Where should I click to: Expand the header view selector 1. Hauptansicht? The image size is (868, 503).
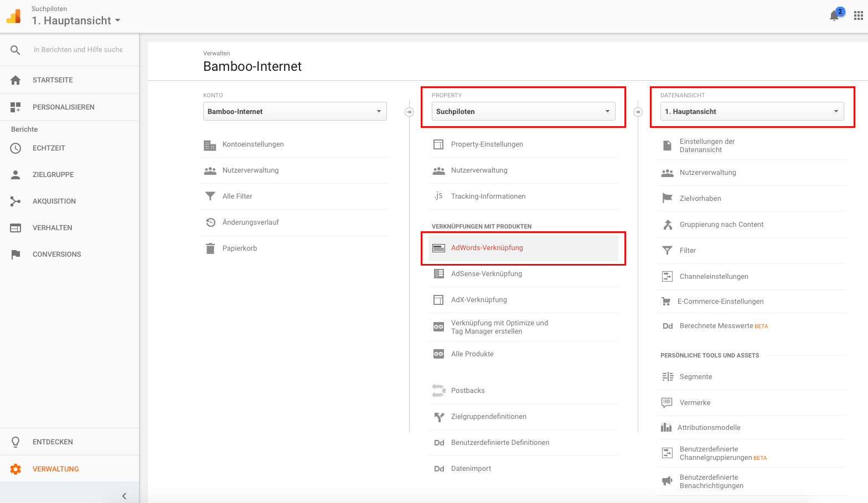(x=76, y=20)
